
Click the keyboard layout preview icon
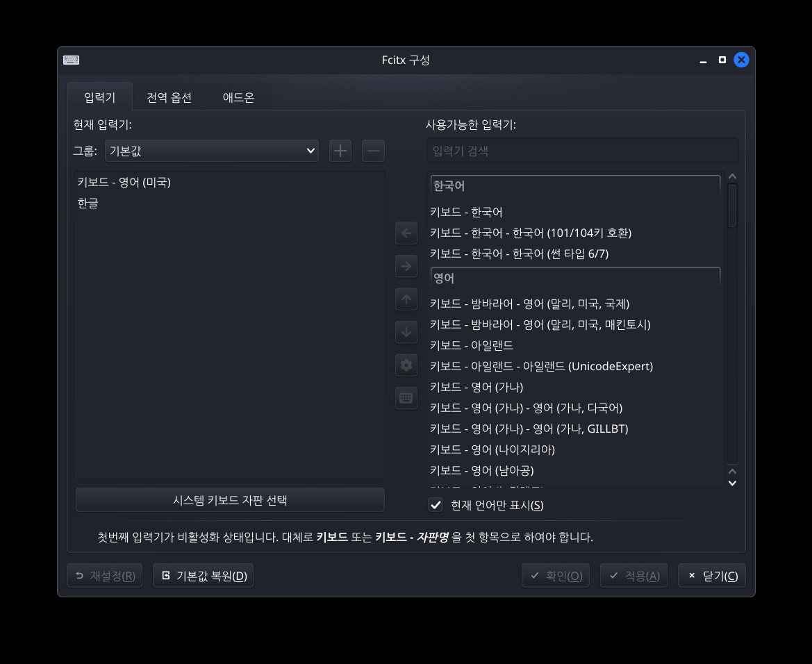[x=406, y=398]
